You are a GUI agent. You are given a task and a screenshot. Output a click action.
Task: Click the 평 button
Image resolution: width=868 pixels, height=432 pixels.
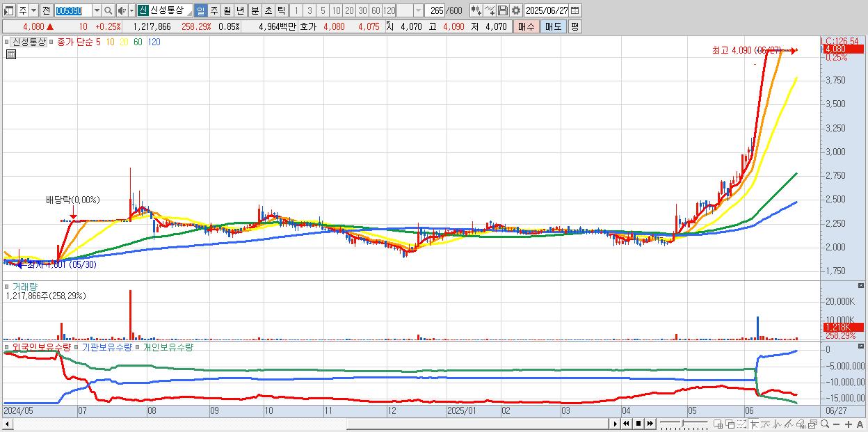pyautogui.click(x=574, y=26)
